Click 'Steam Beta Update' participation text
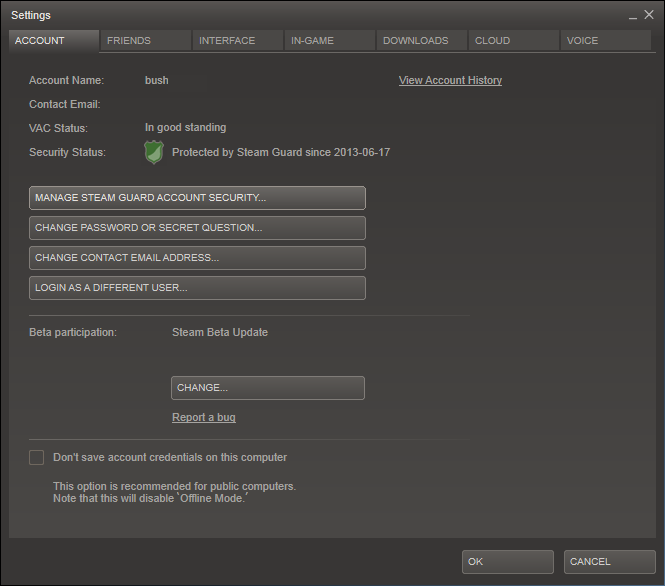 click(220, 332)
